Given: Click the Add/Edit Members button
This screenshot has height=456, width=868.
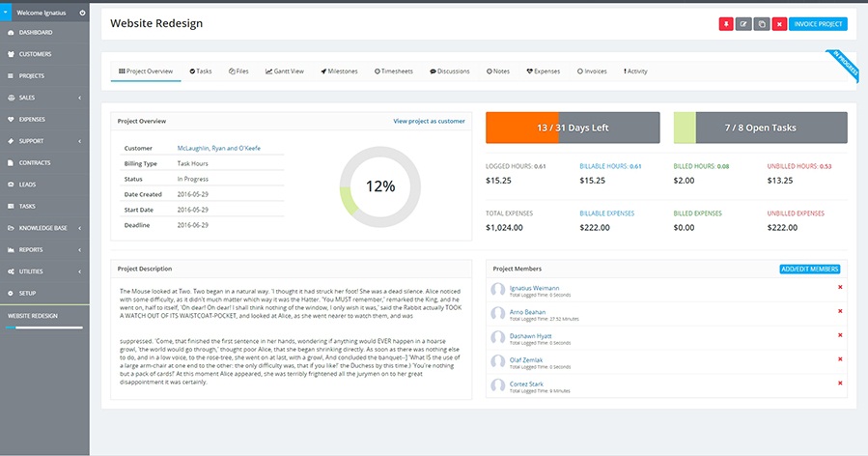Looking at the screenshot, I should click(809, 269).
